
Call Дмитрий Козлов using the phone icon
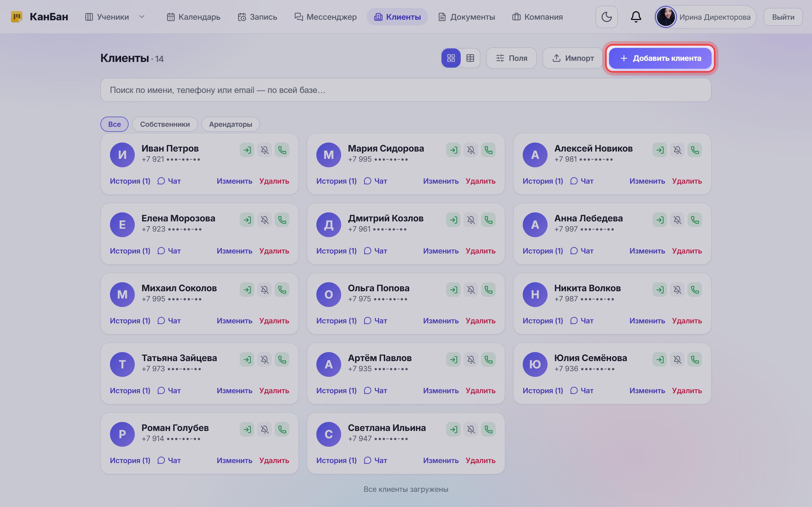(488, 220)
